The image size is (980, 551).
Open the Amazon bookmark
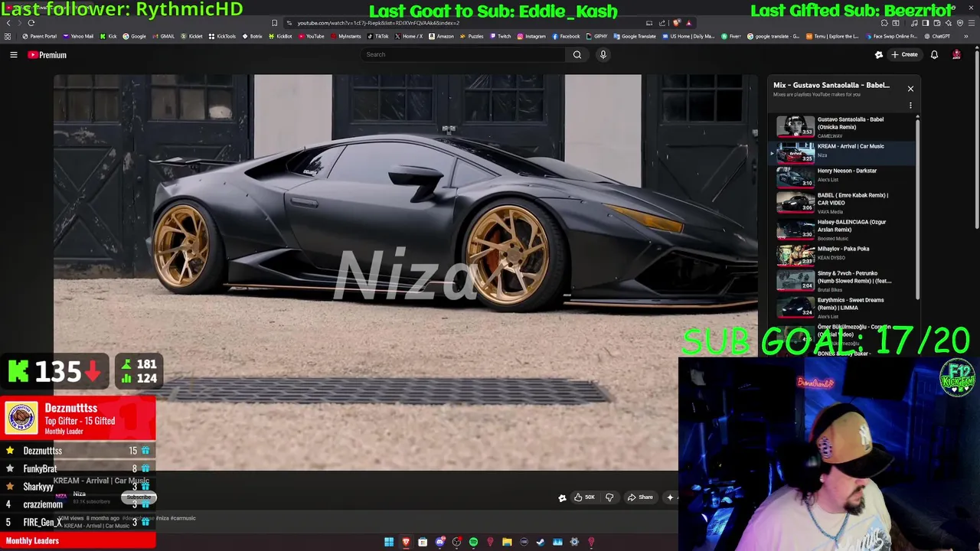click(x=441, y=36)
